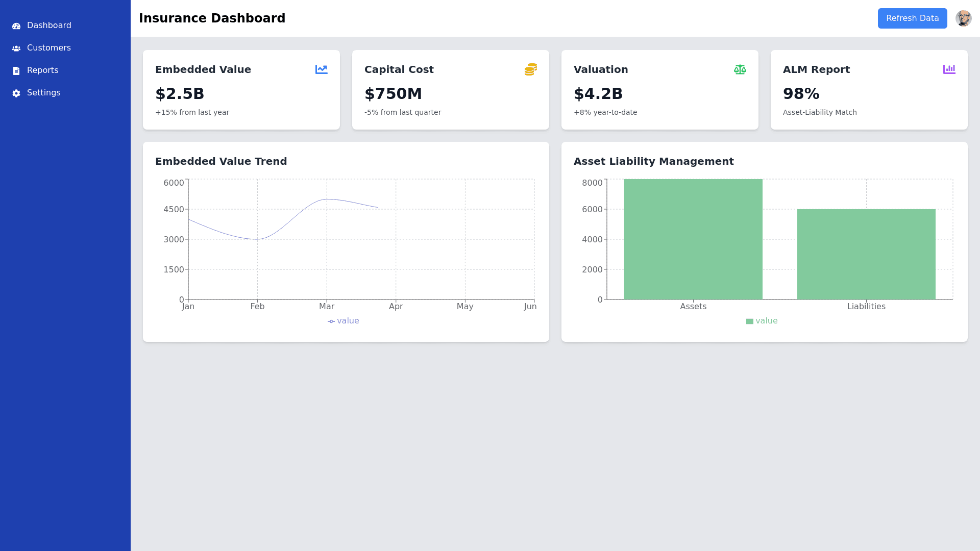Click the Embedded Value trend-line icon
The image size is (980, 551).
coord(321,69)
